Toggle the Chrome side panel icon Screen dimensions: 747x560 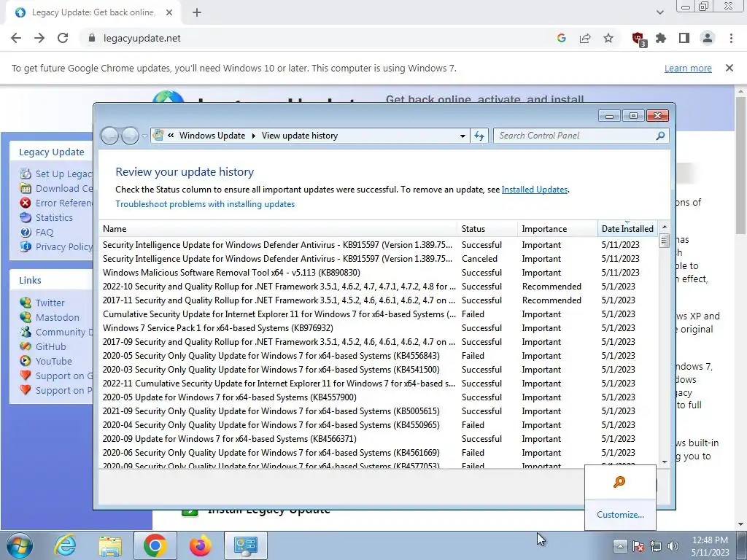click(x=684, y=38)
